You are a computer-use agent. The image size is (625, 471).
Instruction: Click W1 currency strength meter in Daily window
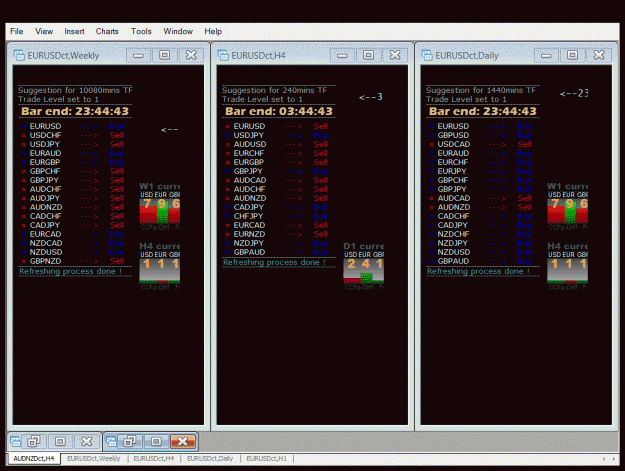click(568, 206)
